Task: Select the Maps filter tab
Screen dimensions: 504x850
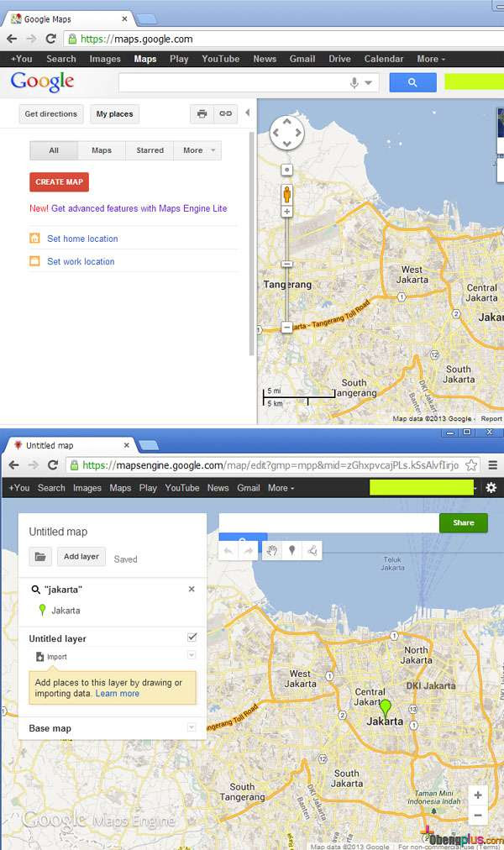Action: (102, 150)
